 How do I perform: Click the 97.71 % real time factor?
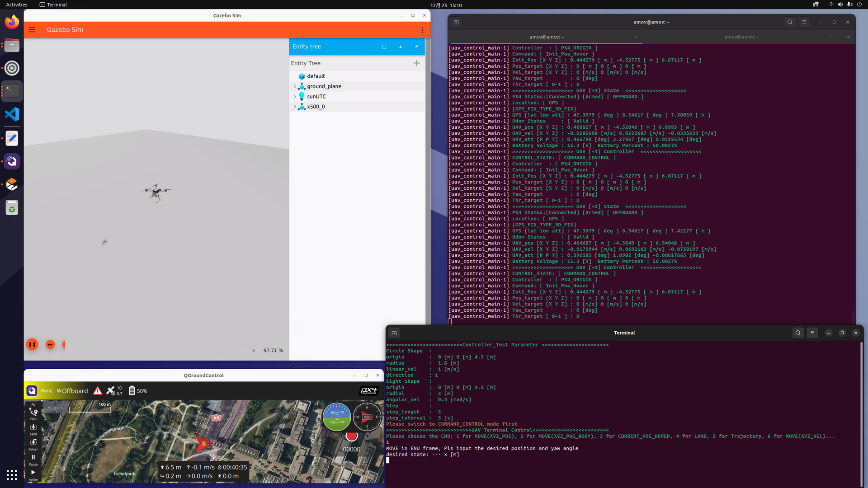click(x=273, y=351)
